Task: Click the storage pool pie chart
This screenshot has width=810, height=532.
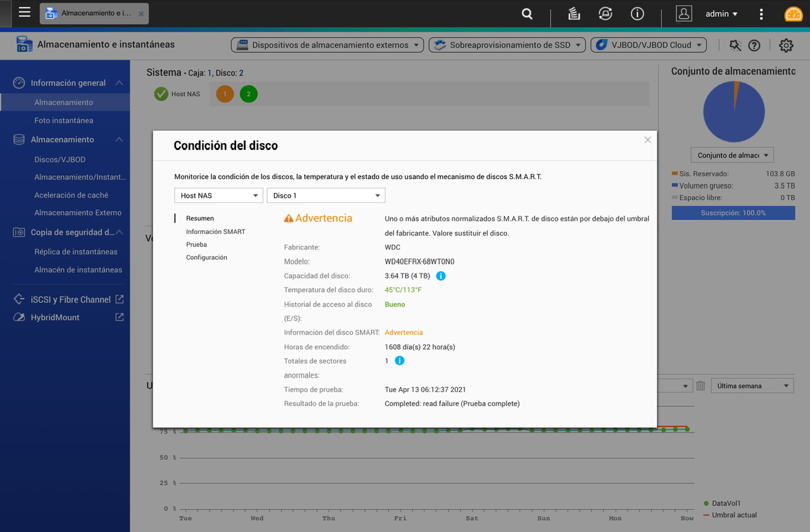Action: click(733, 112)
